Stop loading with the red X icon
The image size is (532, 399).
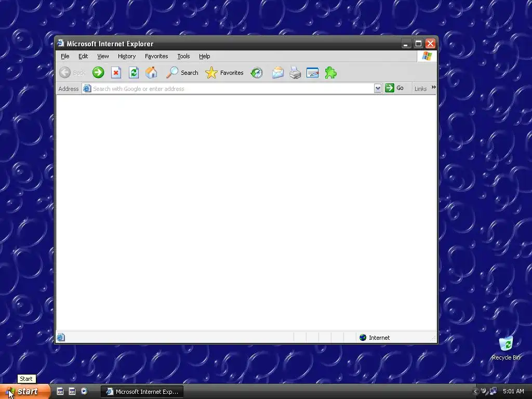(116, 73)
